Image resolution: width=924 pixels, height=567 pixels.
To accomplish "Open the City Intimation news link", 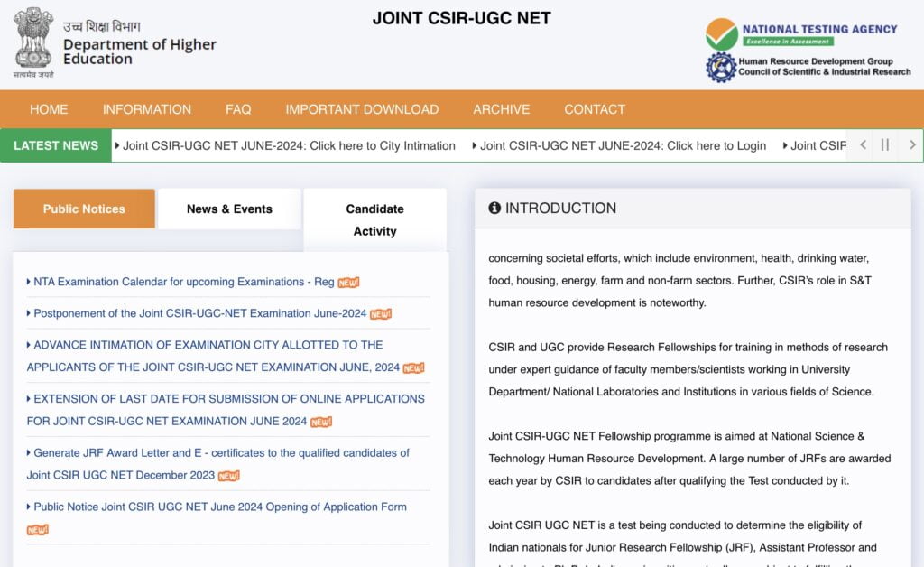I will click(289, 145).
